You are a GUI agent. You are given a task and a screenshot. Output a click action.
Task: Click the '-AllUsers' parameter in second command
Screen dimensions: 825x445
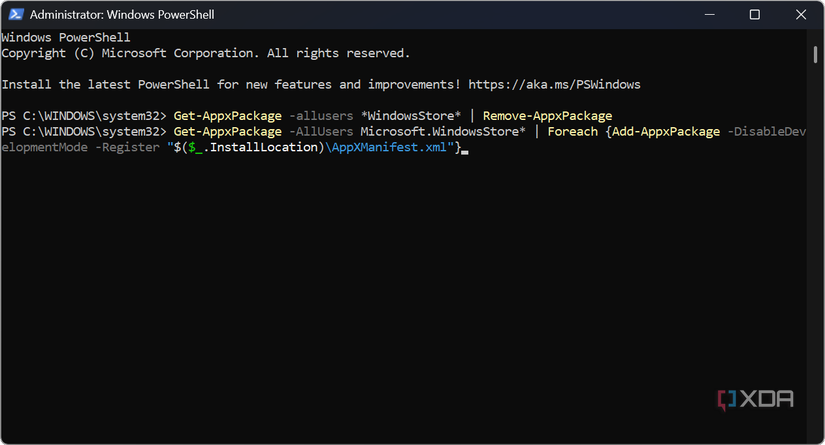tap(321, 132)
